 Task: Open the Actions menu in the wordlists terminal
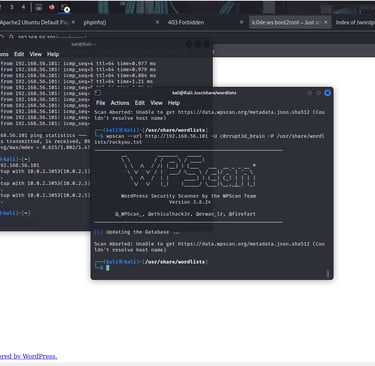(120, 103)
